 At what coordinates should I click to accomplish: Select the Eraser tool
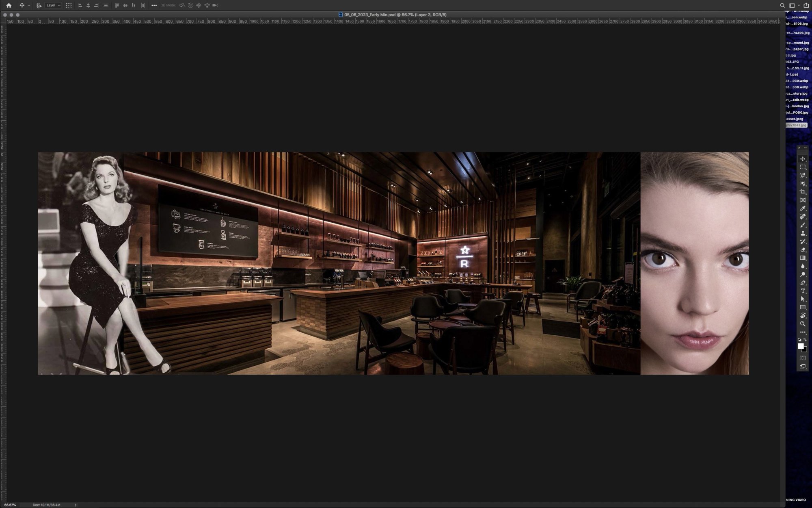click(803, 250)
